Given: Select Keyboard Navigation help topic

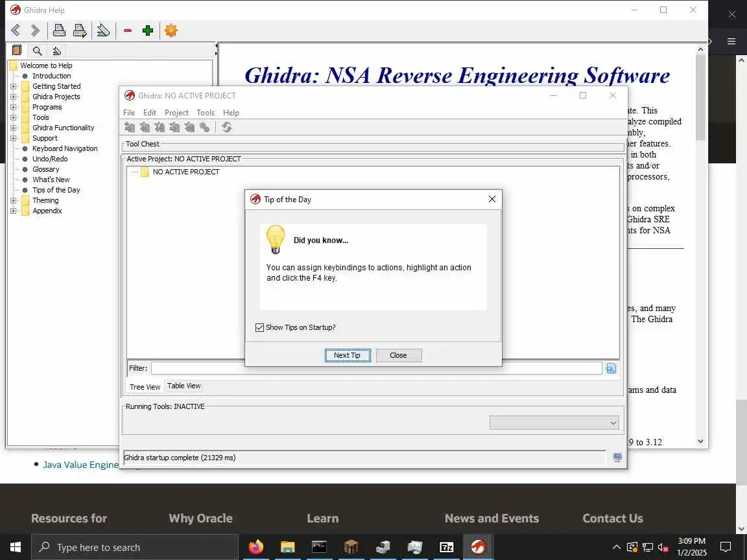Looking at the screenshot, I should [65, 148].
